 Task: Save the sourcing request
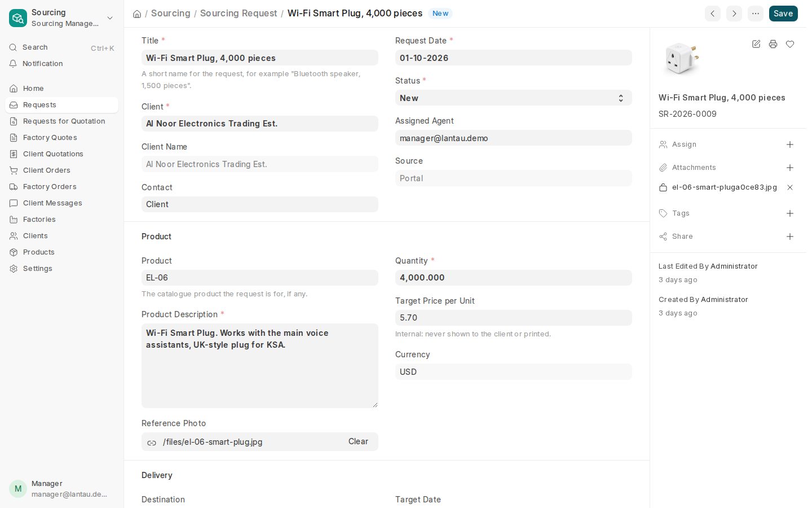(783, 14)
